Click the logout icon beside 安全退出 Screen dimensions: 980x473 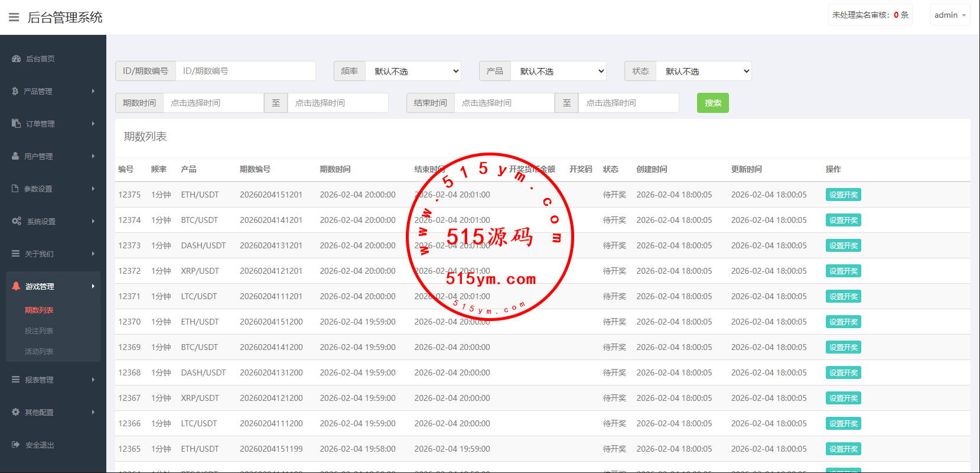[15, 445]
